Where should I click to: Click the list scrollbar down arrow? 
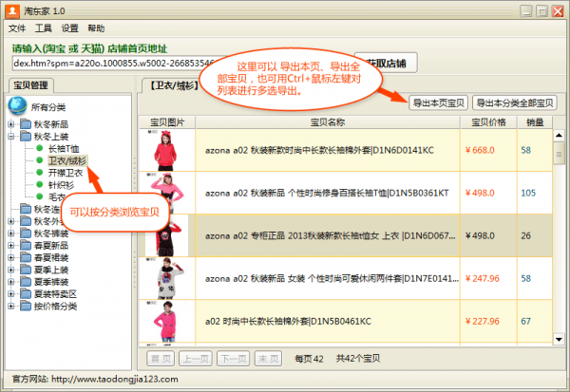(559, 340)
